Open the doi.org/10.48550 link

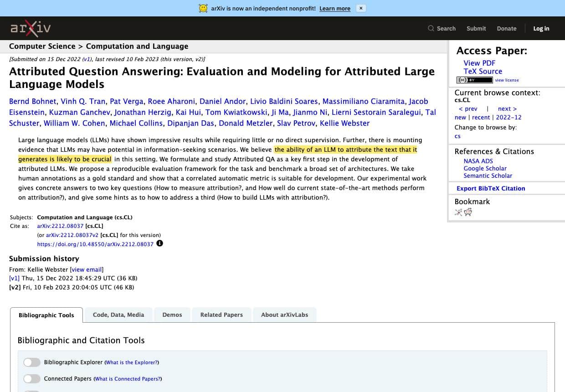[x=95, y=244]
